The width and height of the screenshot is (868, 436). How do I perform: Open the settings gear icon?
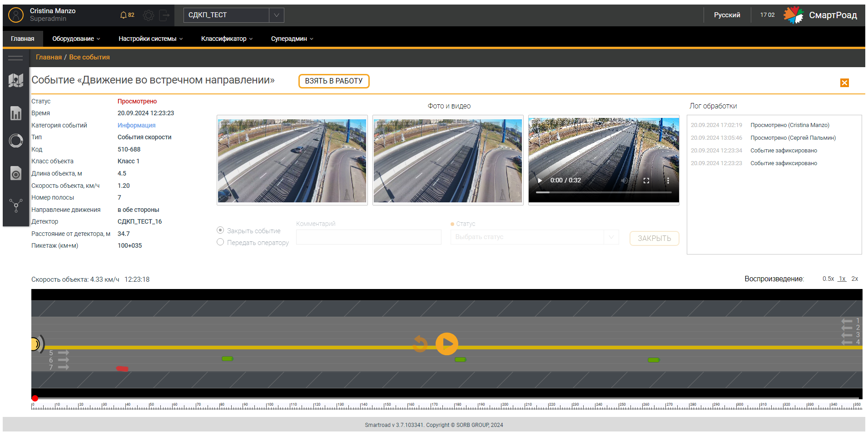point(149,15)
